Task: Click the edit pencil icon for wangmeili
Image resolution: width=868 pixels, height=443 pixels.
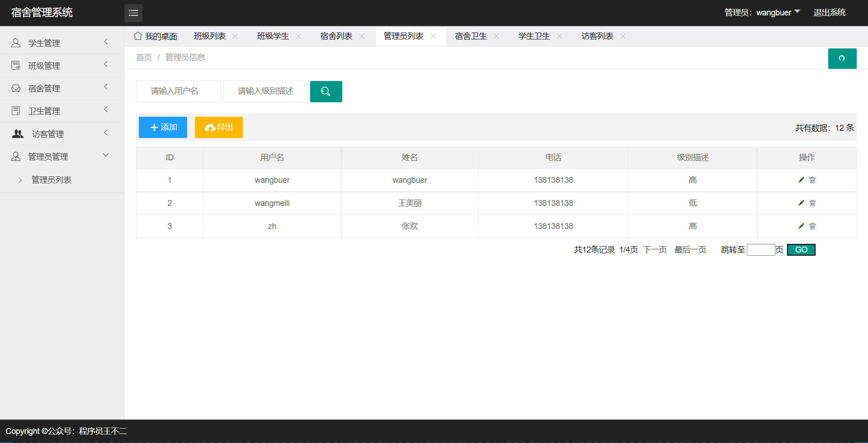Action: (801, 203)
